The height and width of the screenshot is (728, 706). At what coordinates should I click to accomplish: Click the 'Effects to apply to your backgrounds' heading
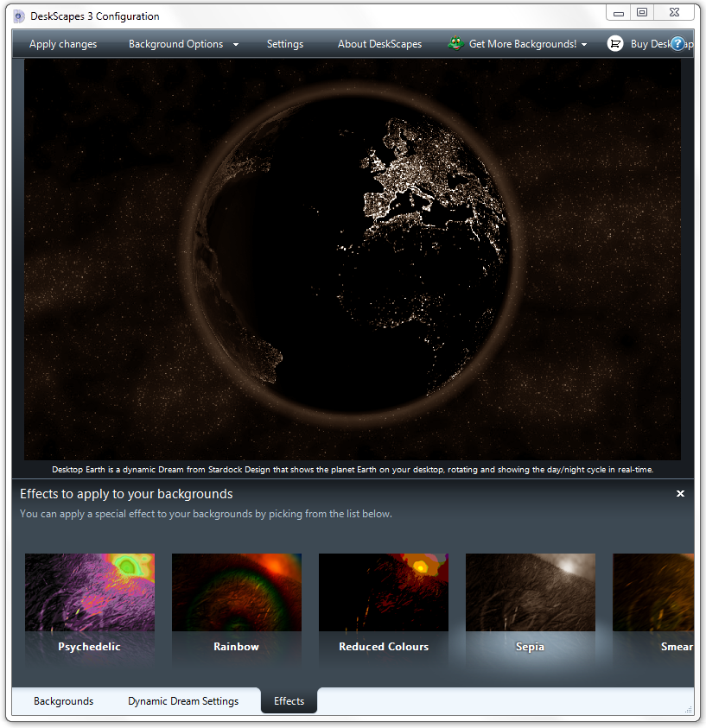(126, 494)
